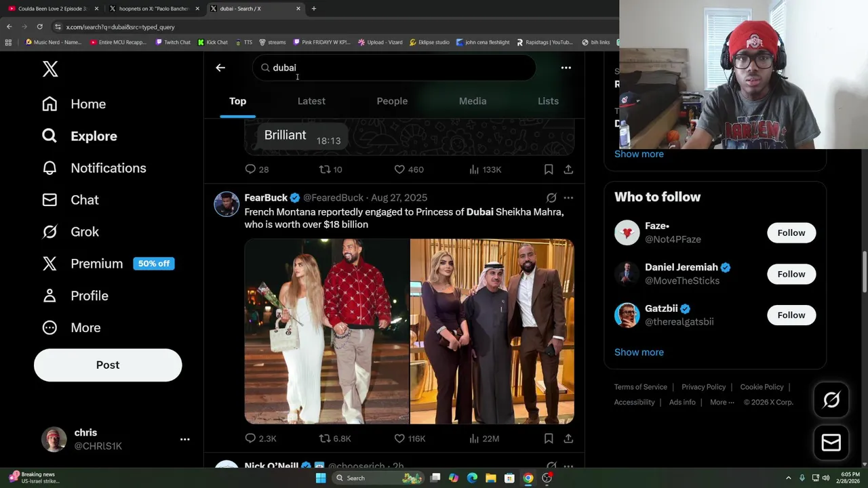Follow Gatzbii account
The image size is (868, 488).
pyautogui.click(x=791, y=315)
